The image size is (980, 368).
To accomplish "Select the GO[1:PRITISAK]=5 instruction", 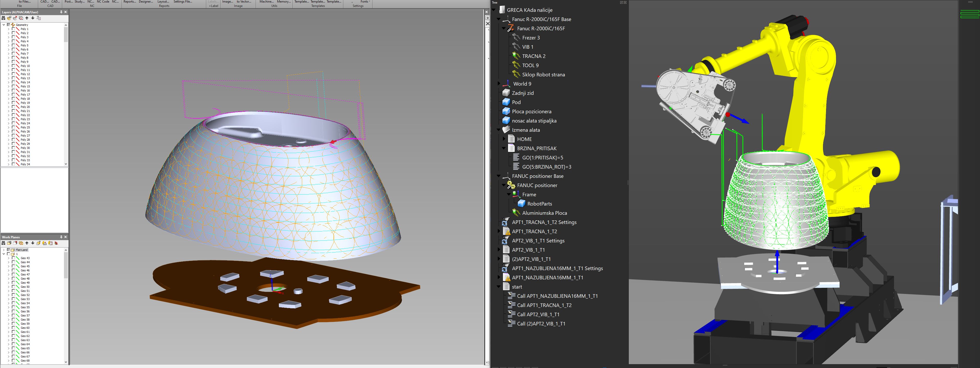I will pyautogui.click(x=542, y=157).
